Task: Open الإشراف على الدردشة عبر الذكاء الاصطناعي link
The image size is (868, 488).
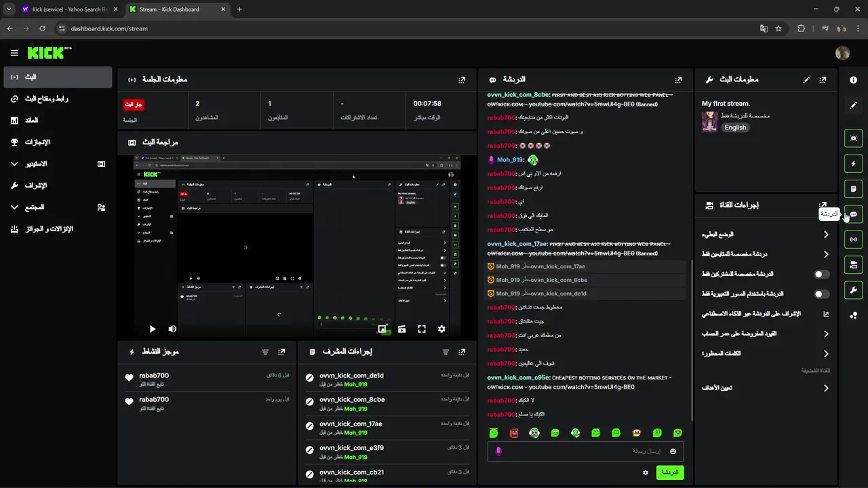Action: pyautogui.click(x=766, y=314)
